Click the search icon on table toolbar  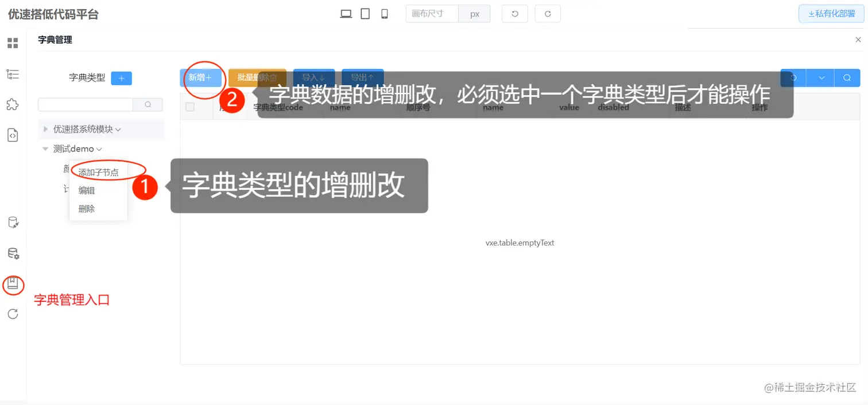pos(847,77)
